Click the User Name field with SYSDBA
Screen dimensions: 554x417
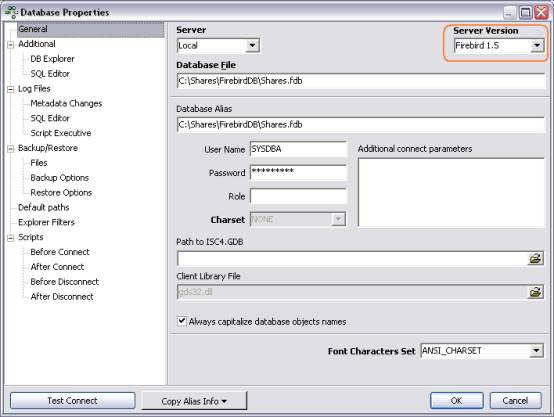click(298, 149)
